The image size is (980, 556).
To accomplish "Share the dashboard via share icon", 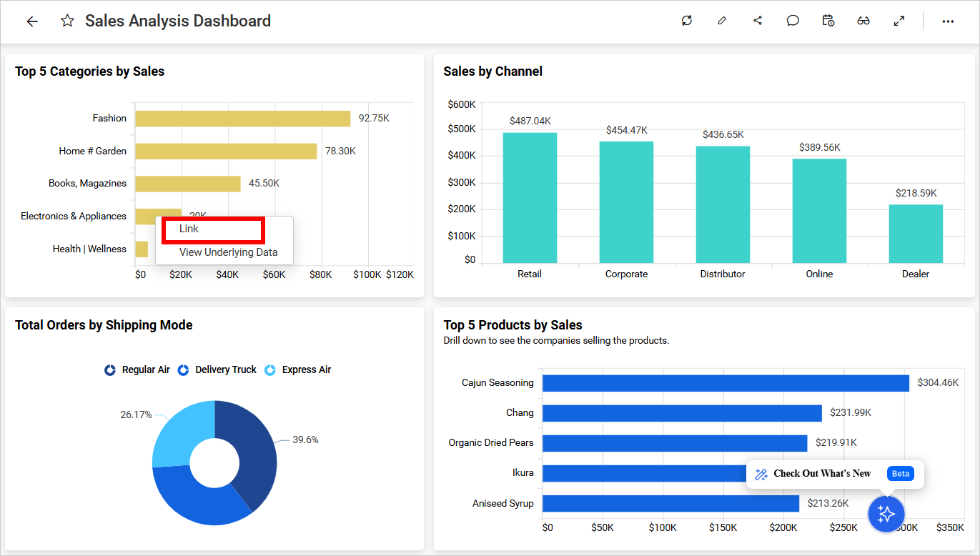I will click(x=758, y=21).
